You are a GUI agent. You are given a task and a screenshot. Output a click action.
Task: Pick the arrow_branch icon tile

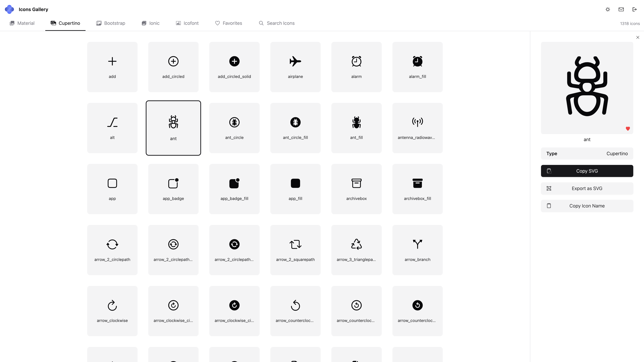point(417,250)
